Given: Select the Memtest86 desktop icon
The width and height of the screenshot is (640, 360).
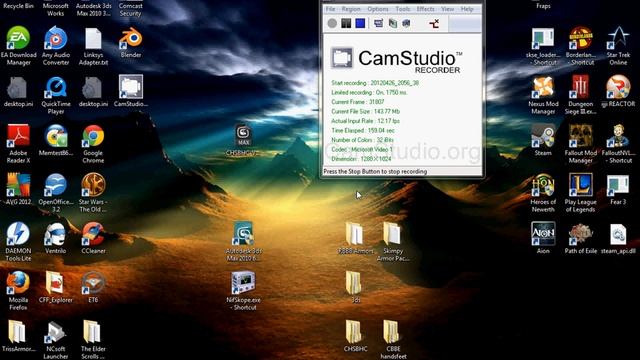Looking at the screenshot, I should coord(56,140).
